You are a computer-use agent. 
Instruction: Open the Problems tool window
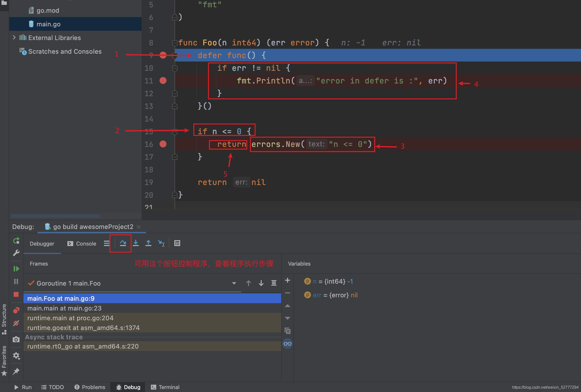click(x=90, y=387)
